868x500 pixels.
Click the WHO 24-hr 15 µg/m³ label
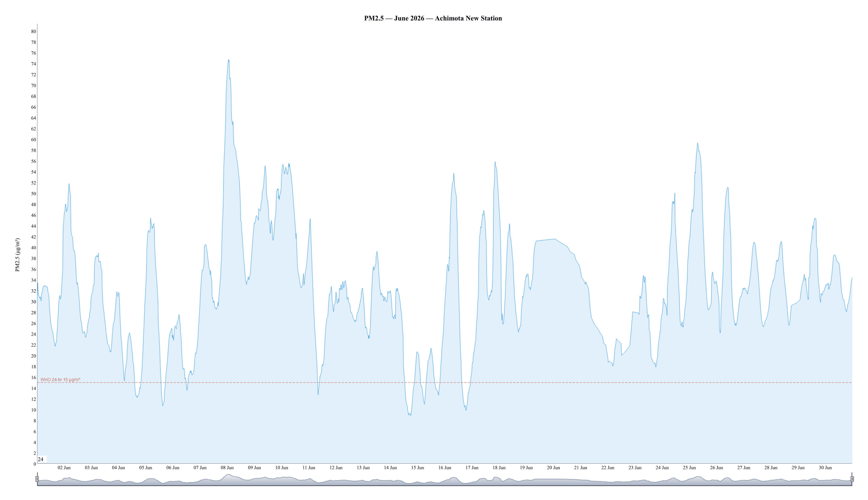pos(61,379)
